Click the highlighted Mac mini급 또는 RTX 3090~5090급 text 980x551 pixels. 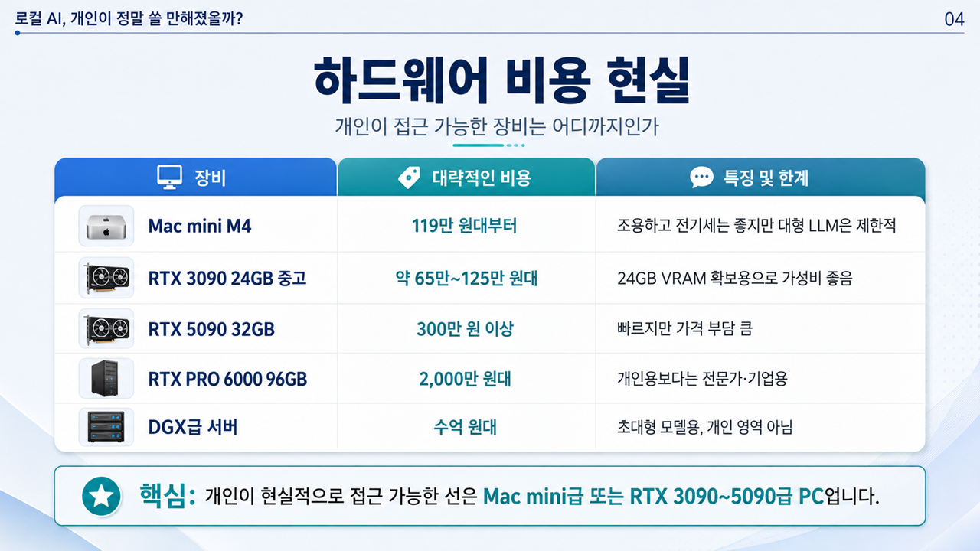654,495
